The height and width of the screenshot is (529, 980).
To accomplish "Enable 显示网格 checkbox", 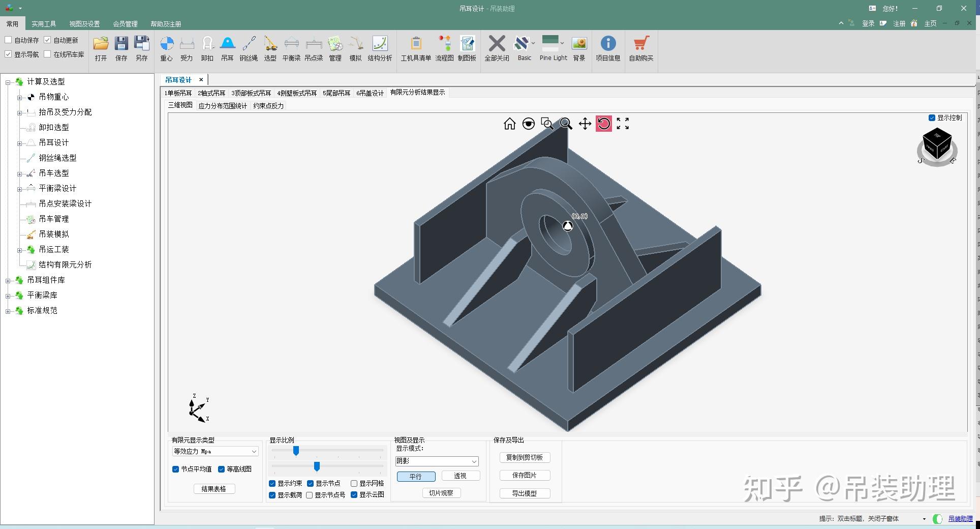I will (354, 483).
